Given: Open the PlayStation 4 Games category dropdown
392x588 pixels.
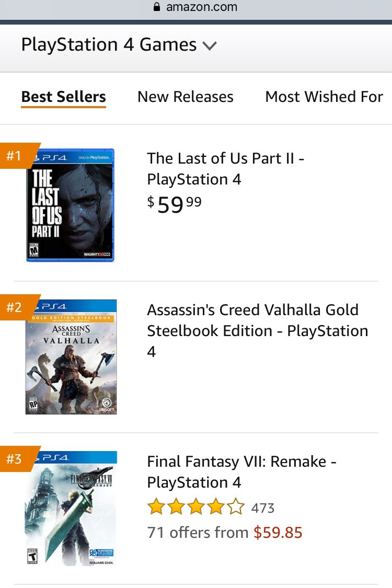Looking at the screenshot, I should click(109, 44).
